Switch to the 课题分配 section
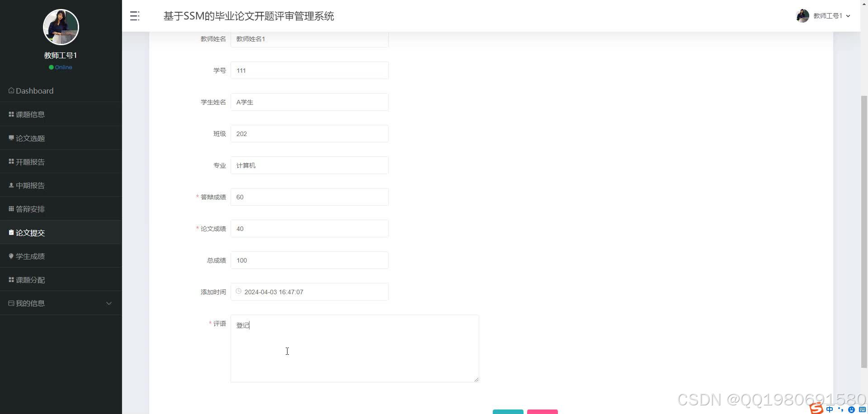Screen dimensions: 868x414 click(30, 279)
